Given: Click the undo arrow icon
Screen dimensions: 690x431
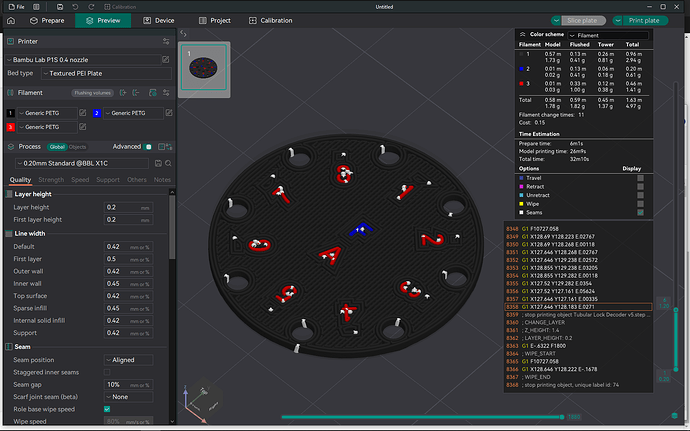Looking at the screenshot, I should (75, 7).
